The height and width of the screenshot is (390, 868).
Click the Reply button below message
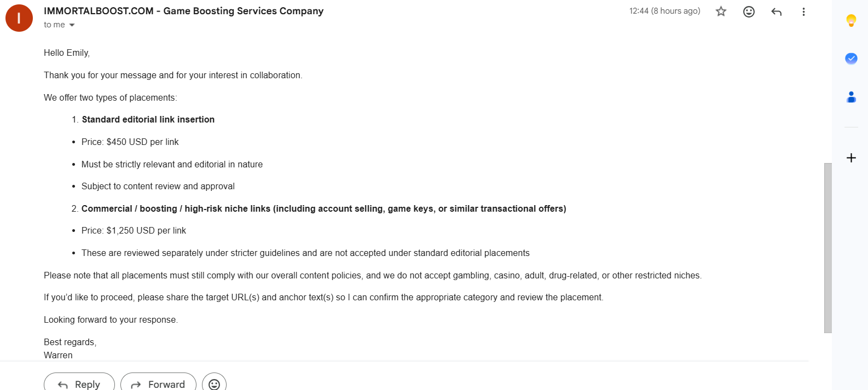(79, 384)
